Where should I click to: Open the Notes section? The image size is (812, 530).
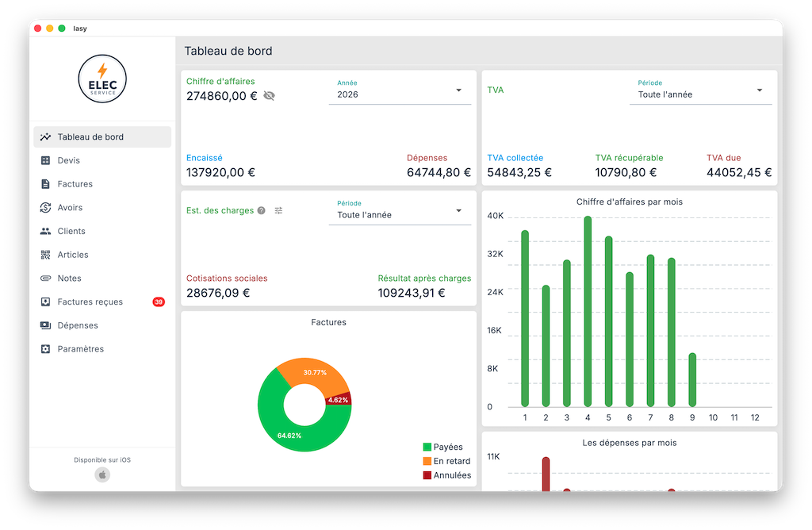click(x=102, y=278)
